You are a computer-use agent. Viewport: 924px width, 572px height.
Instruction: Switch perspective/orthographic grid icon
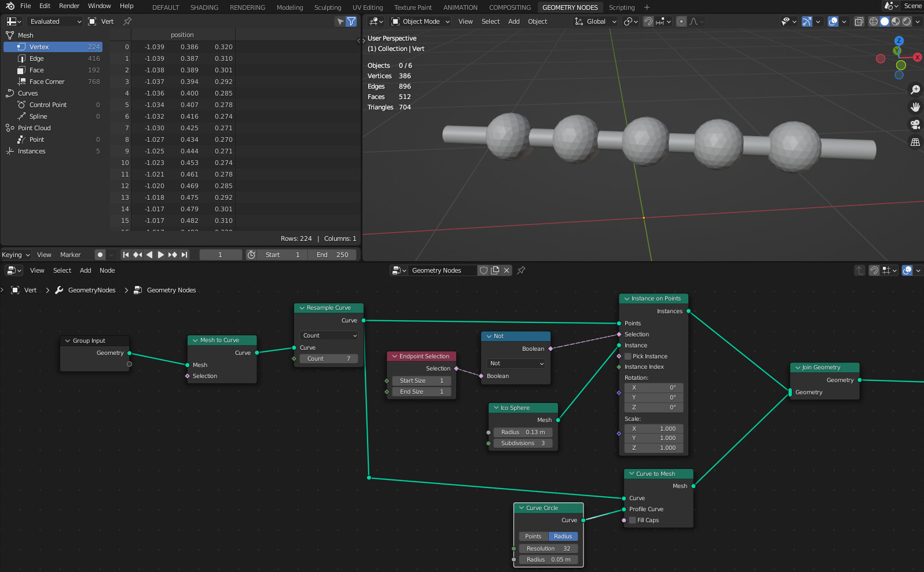point(915,142)
